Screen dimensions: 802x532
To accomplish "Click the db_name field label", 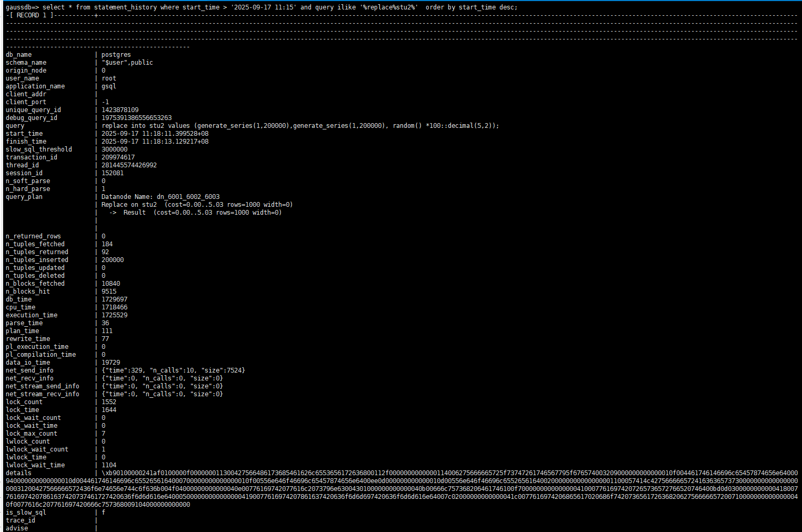I will (18, 55).
